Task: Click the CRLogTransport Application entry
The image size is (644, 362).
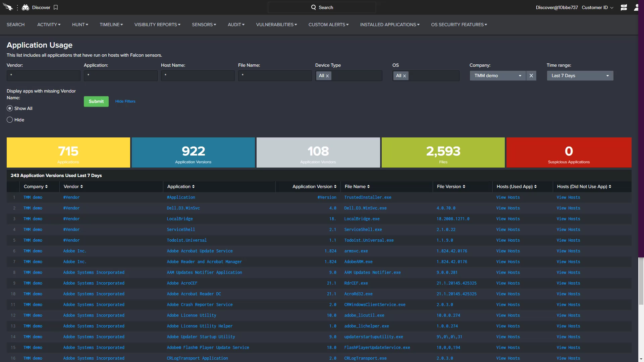Action: [197, 358]
